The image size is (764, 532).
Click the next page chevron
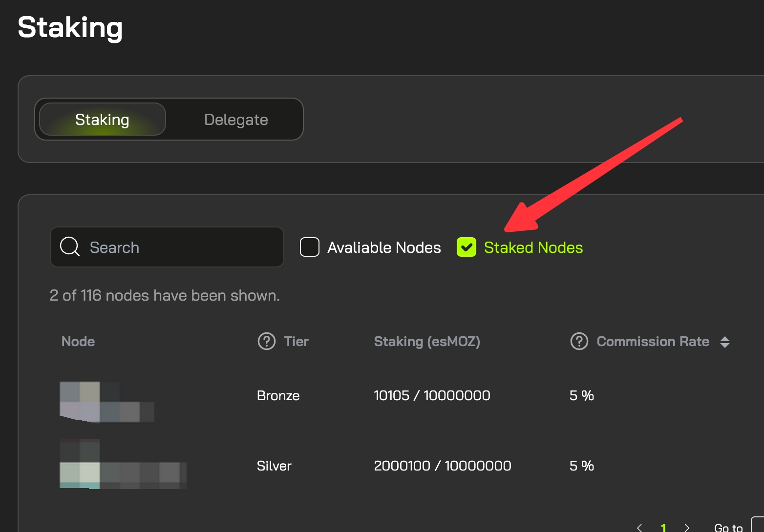tap(687, 527)
